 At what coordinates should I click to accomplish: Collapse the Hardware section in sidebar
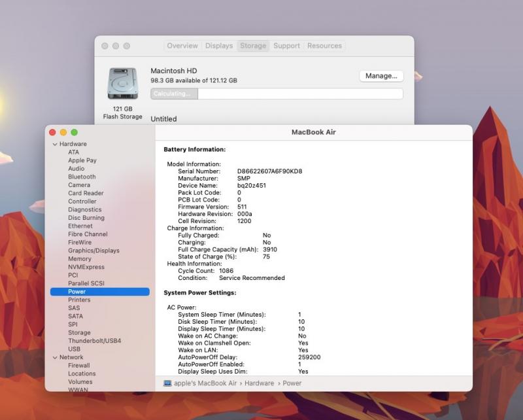point(55,144)
